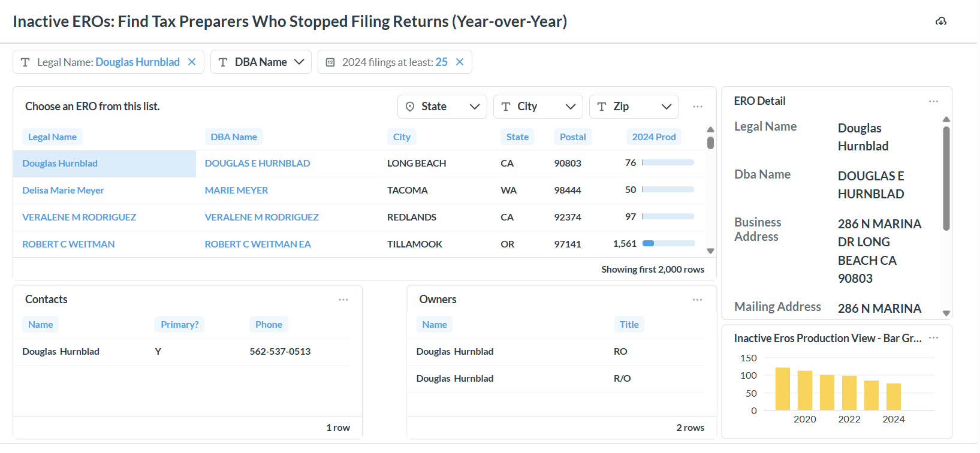Image resolution: width=980 pixels, height=453 pixels.
Task: Click the 1,561 production bar for Tillamook row
Action: tap(668, 243)
